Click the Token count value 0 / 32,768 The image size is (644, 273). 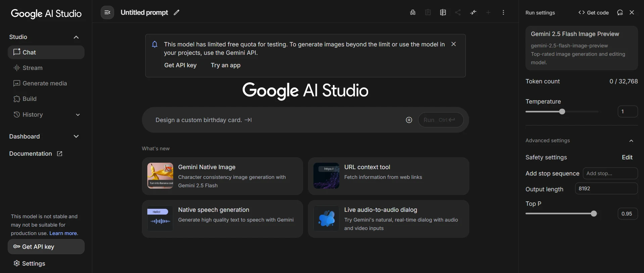624,81
